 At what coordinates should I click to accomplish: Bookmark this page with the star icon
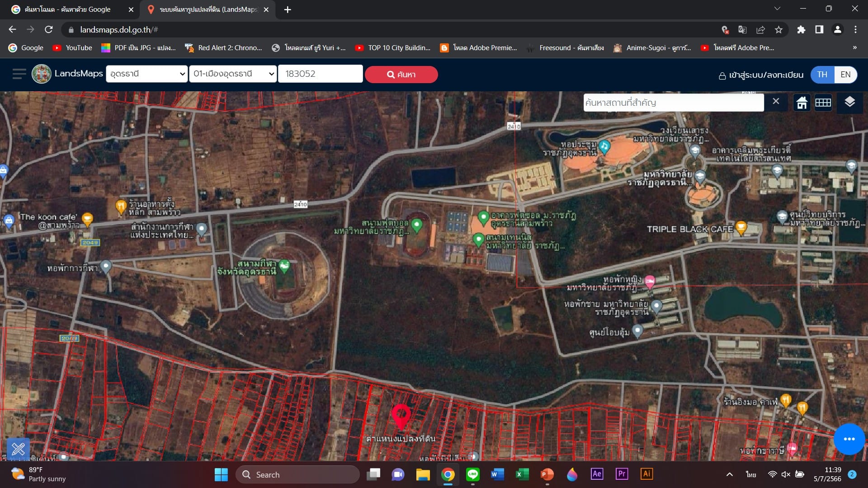[x=778, y=30]
